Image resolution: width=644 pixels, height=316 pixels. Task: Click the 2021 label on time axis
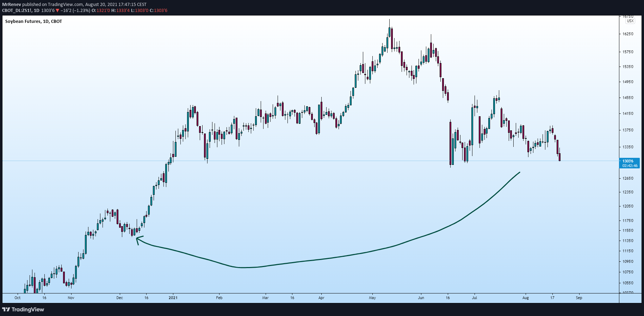coord(173,298)
